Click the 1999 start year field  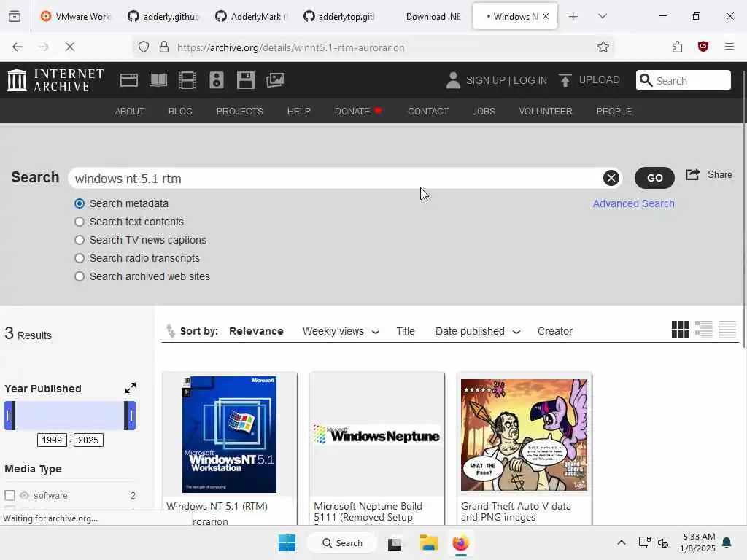point(52,440)
